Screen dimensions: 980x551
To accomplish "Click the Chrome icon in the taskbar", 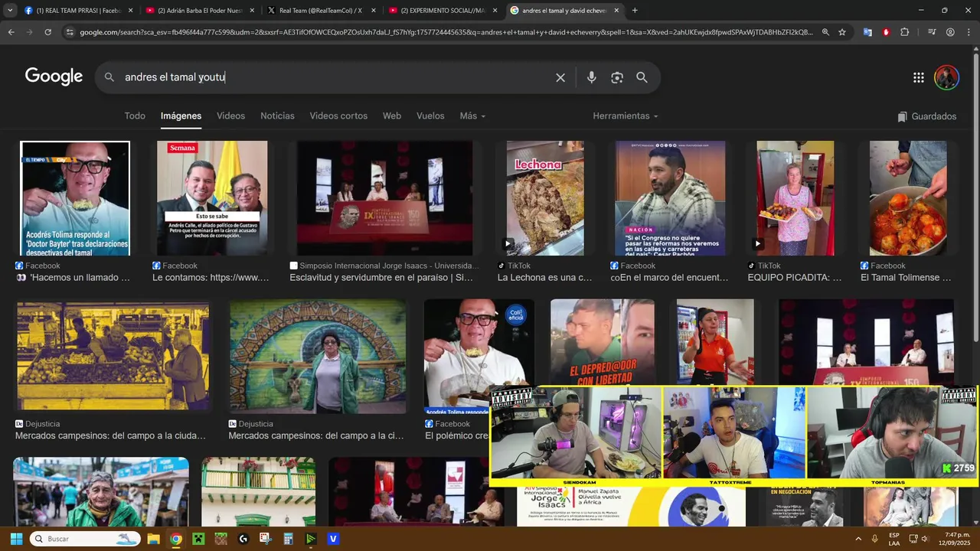I will [175, 539].
